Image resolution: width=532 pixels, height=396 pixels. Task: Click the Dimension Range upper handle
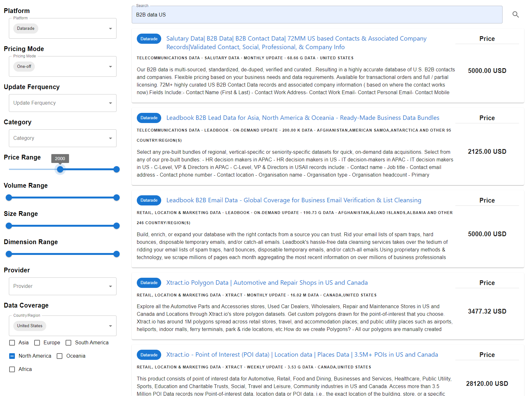pyautogui.click(x=117, y=254)
